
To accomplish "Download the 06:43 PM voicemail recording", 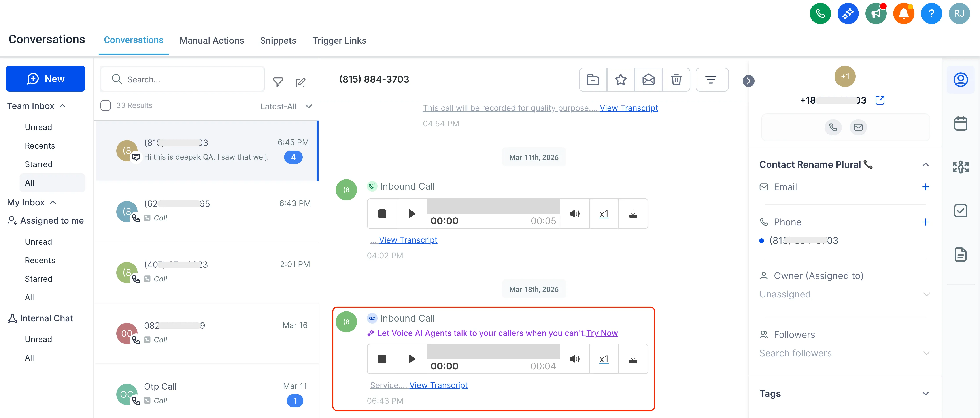I will point(633,359).
